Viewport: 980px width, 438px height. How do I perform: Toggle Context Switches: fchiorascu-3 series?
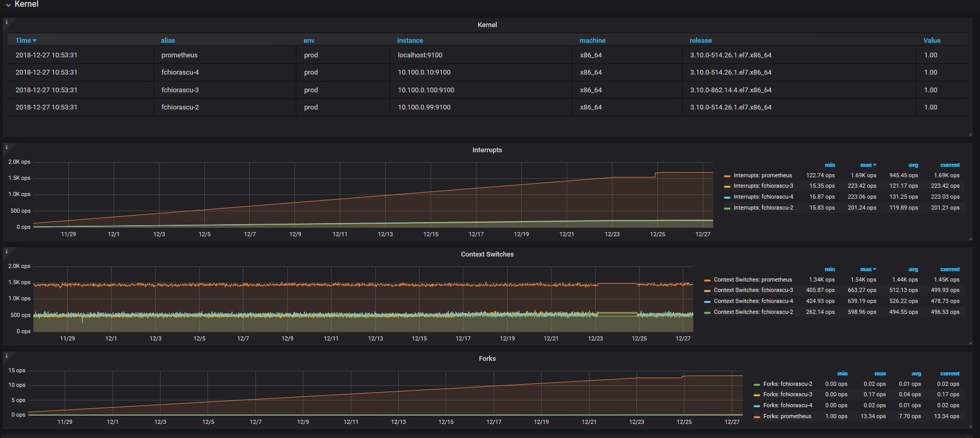pos(753,290)
